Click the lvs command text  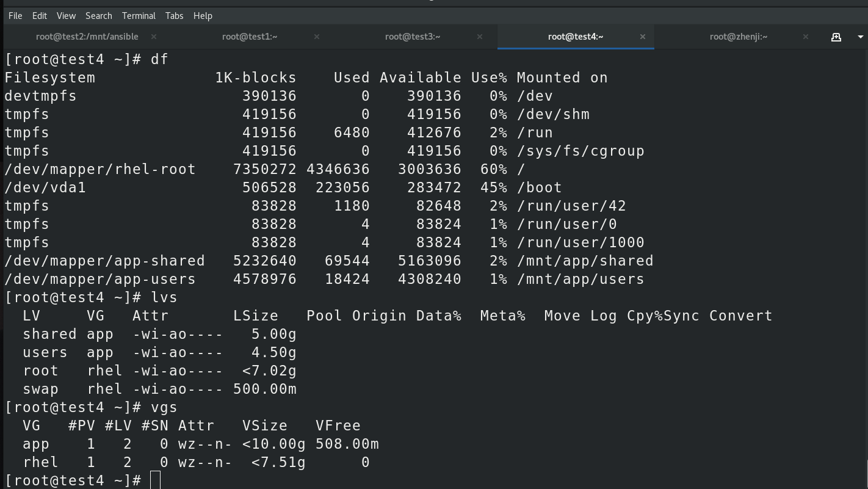[x=164, y=297]
